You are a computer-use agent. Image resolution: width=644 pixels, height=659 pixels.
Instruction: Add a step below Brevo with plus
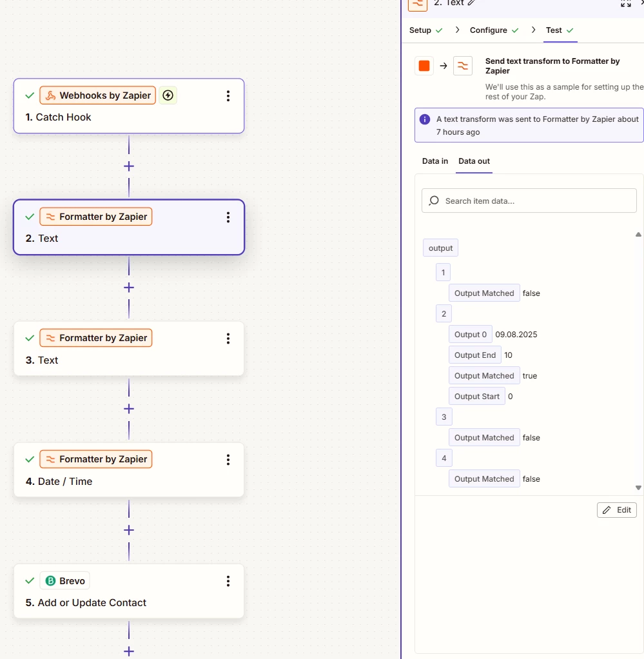(129, 651)
